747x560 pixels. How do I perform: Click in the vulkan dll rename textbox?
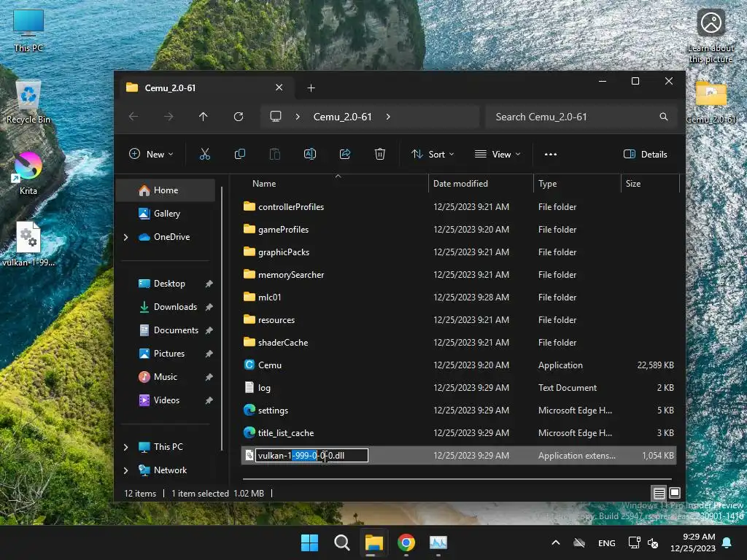311,456
